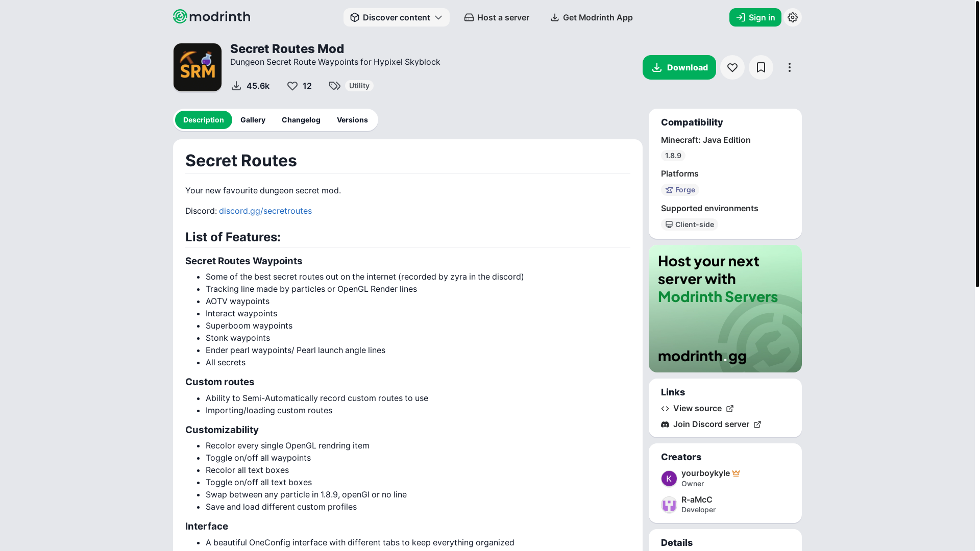The width and height of the screenshot is (980, 551).
Task: Click the external link icon beside Join Discord
Action: coord(757,424)
